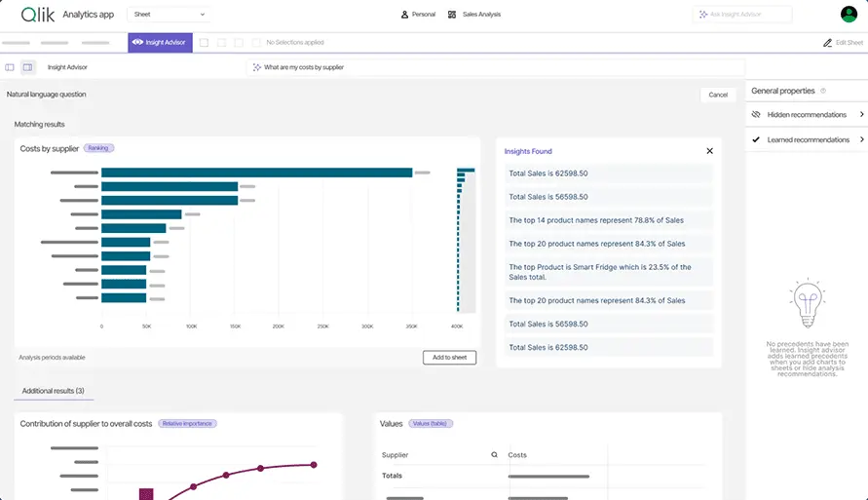868x500 pixels.
Task: Click the Add to sheet button
Action: click(449, 358)
